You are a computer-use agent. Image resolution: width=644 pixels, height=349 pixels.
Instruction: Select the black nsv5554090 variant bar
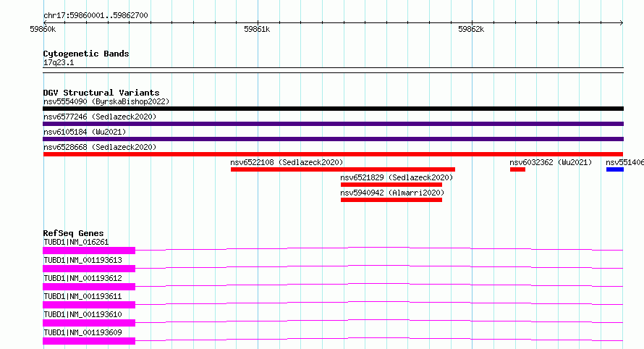[333, 109]
